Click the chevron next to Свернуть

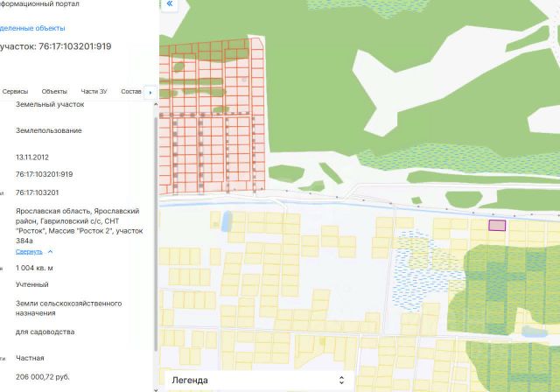pyautogui.click(x=51, y=252)
